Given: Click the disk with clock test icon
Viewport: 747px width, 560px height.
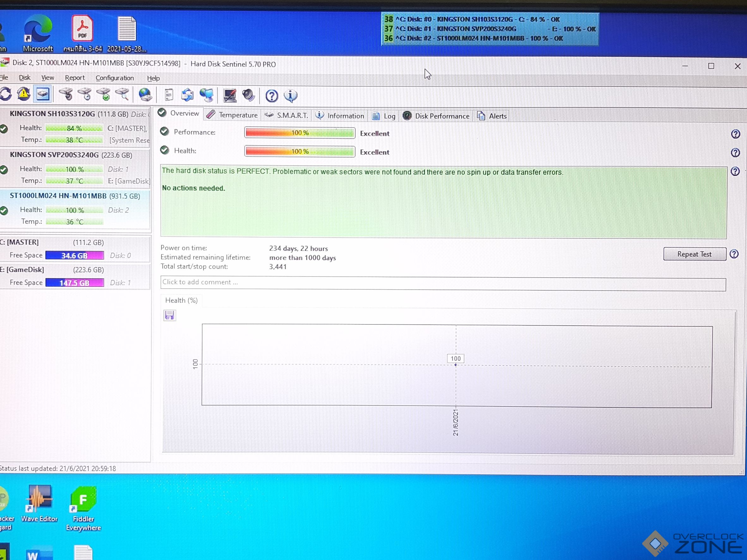Looking at the screenshot, I should [85, 94].
